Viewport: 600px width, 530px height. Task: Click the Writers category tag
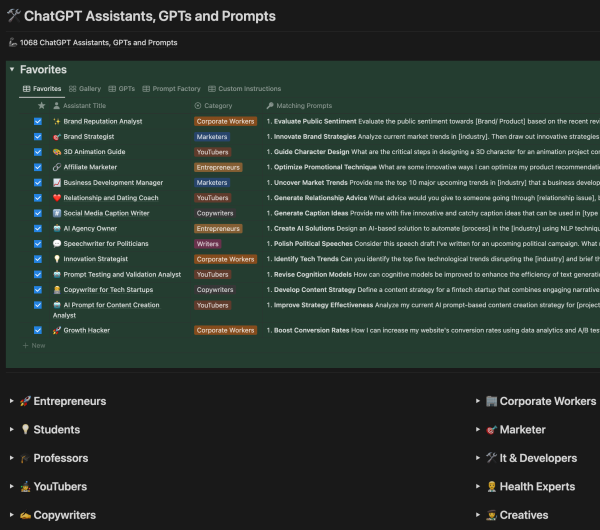(x=207, y=244)
